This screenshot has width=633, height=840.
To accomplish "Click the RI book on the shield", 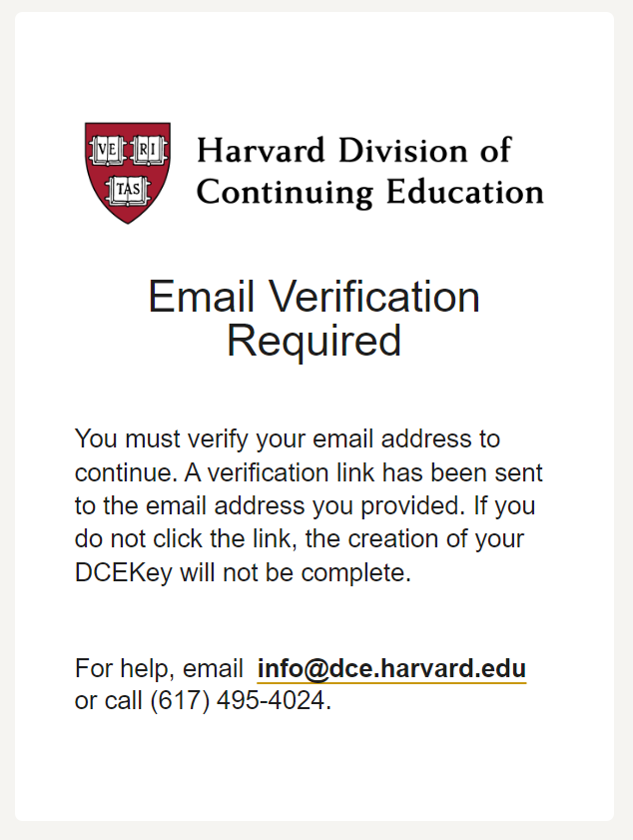I will (148, 151).
